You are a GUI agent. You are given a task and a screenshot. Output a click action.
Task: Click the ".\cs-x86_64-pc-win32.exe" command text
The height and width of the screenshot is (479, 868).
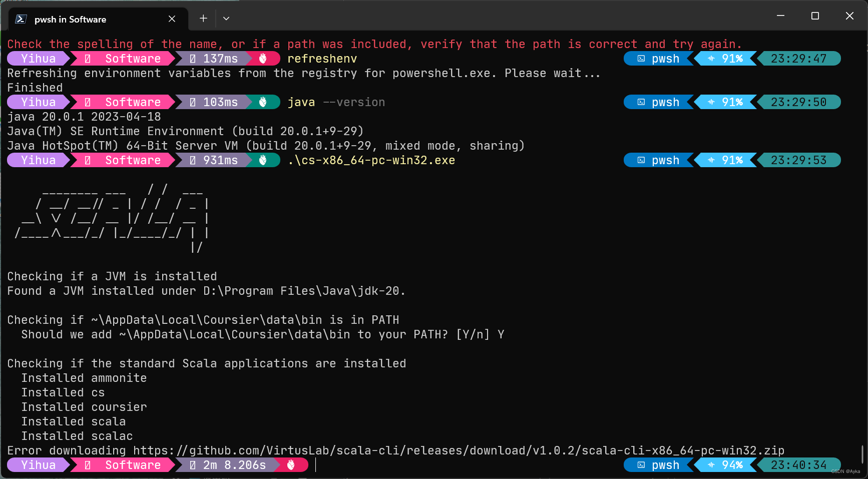click(371, 160)
